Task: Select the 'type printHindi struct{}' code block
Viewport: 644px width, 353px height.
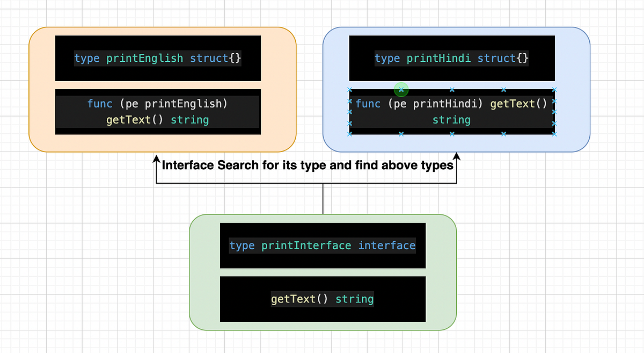Action: coord(452,58)
